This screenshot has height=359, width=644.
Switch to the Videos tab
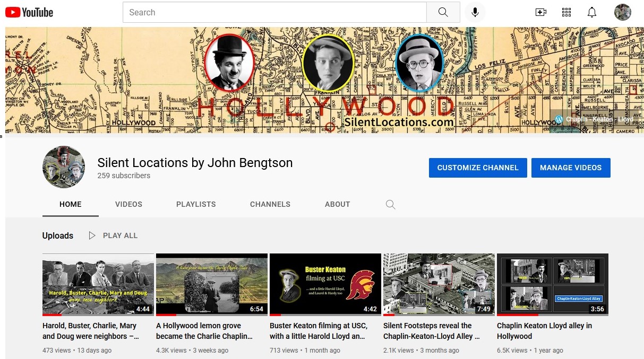pos(128,204)
